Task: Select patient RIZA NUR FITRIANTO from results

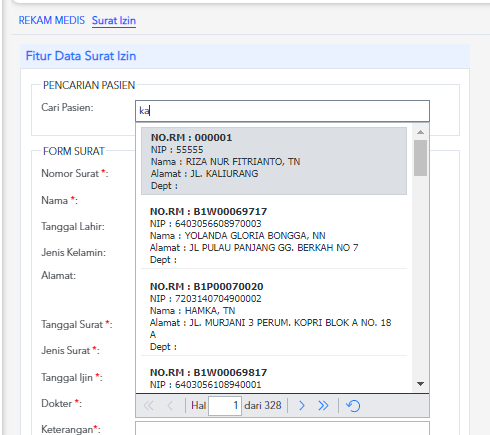Action: tap(274, 161)
